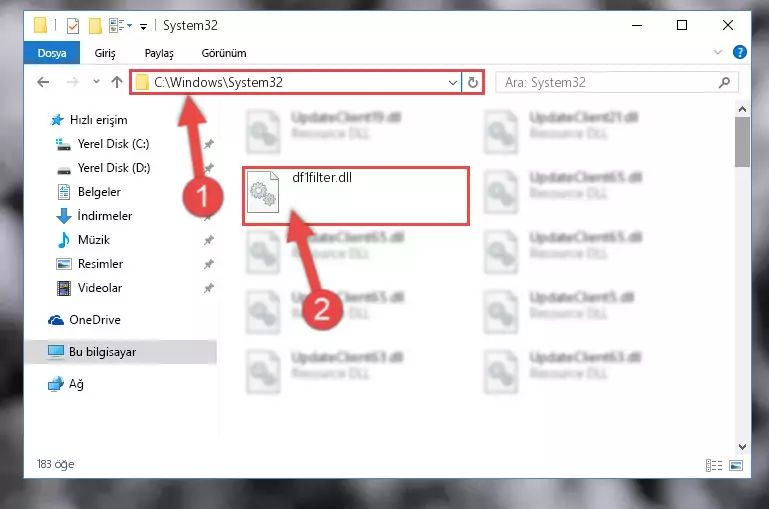
Task: Expand the address bar history dropdown
Action: click(453, 82)
